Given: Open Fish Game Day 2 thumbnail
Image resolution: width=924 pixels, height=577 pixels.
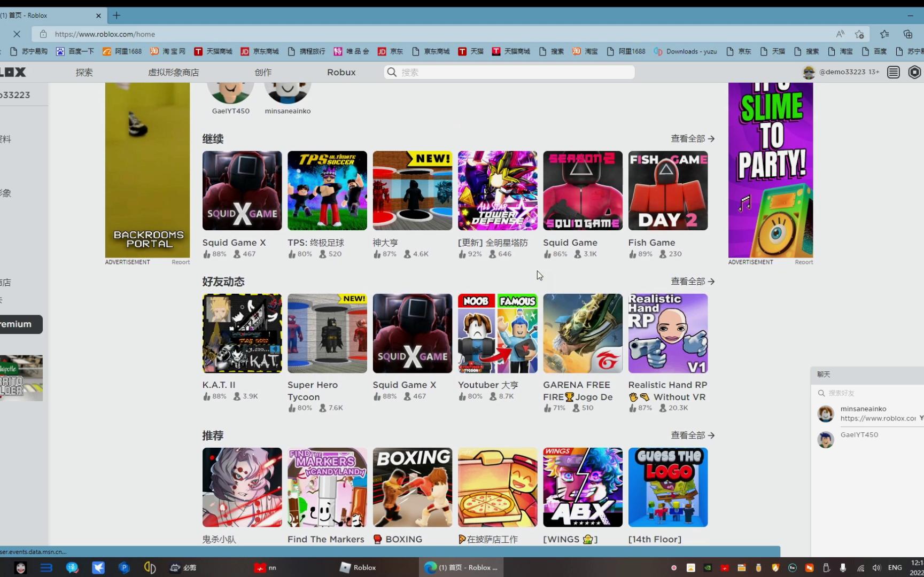Looking at the screenshot, I should [668, 191].
